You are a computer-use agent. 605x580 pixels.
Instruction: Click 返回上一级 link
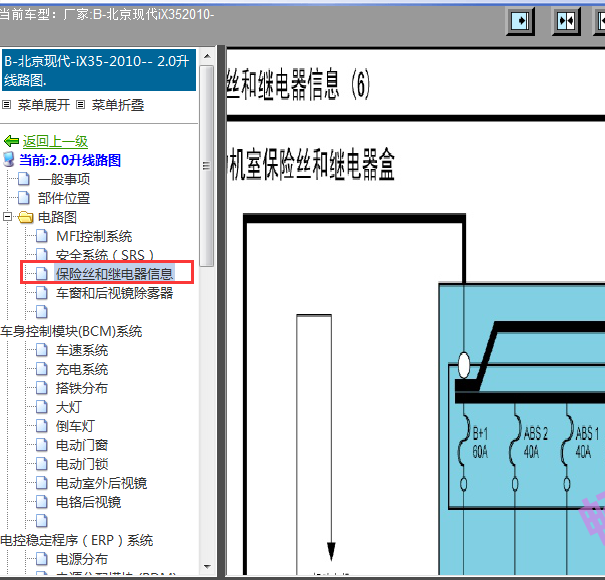click(x=55, y=141)
